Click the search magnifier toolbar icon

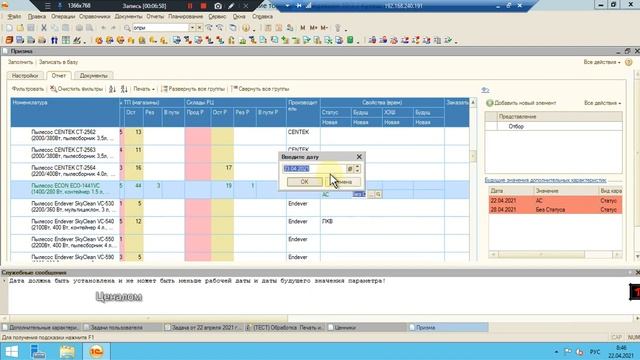coord(127,28)
